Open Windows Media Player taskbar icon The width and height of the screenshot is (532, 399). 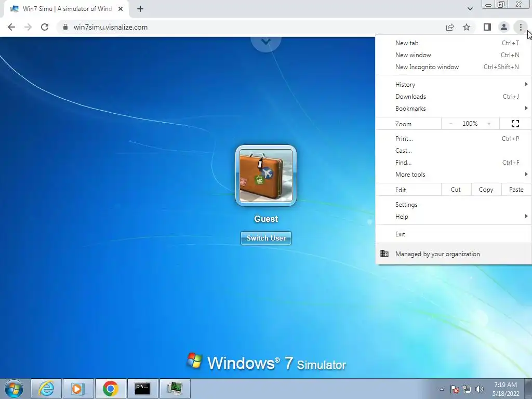click(78, 389)
